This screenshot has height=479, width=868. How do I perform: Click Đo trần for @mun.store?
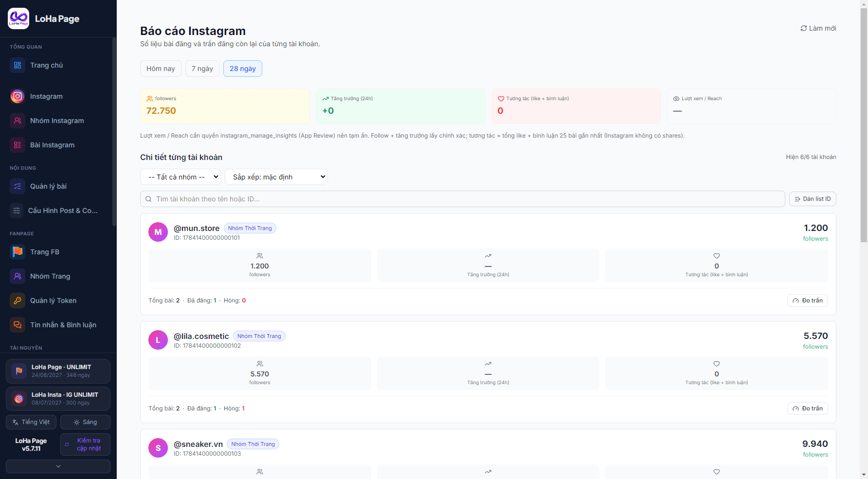click(808, 301)
